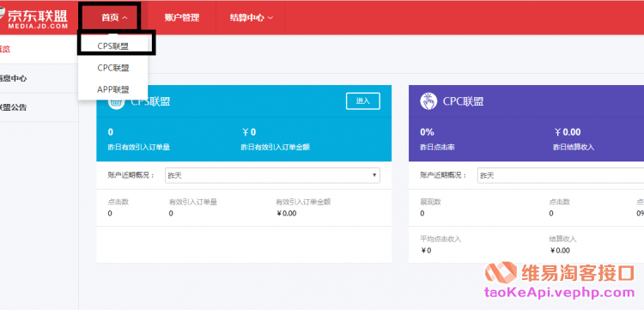
Task: Expand the 结算中心 menu
Action: pos(252,18)
